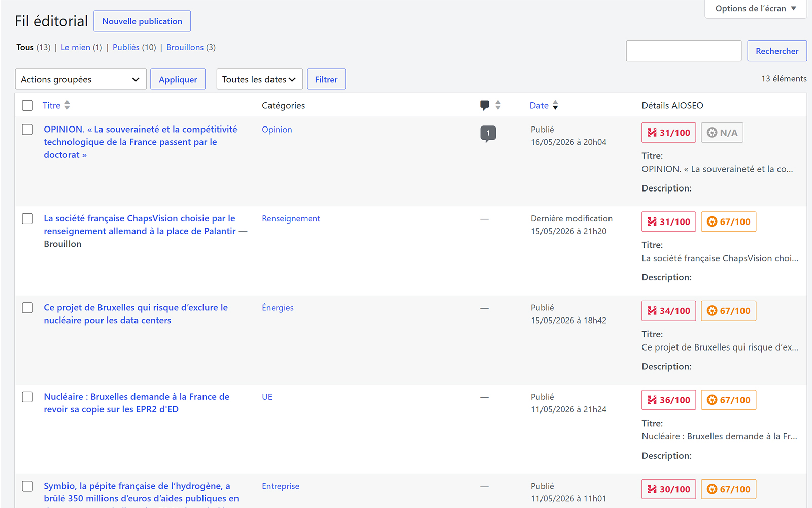Click the 'Détails AIOSEO' column header

click(x=672, y=105)
